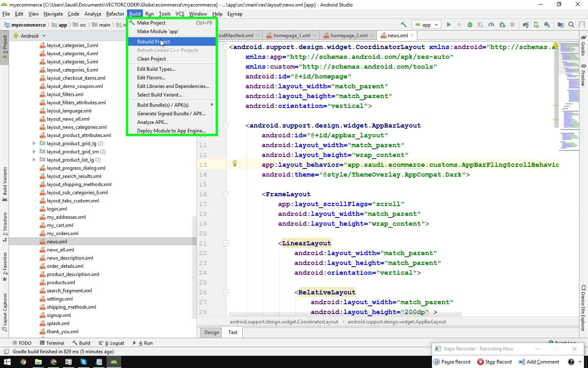Open the Logcat tool window
This screenshot has height=368, width=588.
pyautogui.click(x=111, y=343)
